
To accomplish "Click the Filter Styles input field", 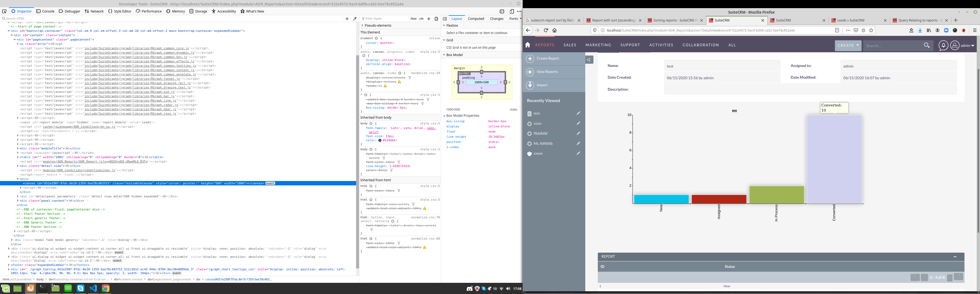I will 384,19.
